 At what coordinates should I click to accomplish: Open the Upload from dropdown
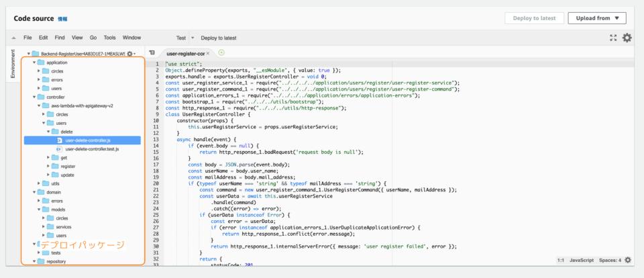[x=597, y=18]
